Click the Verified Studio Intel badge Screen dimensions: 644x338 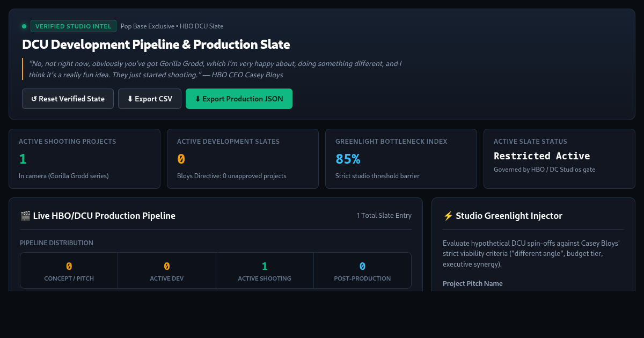tap(74, 26)
